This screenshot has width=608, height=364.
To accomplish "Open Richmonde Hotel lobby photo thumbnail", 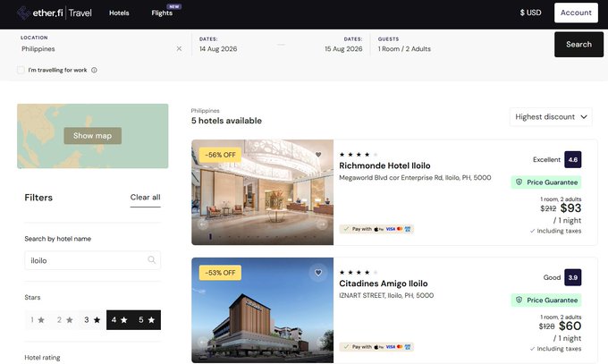I will pos(263,192).
